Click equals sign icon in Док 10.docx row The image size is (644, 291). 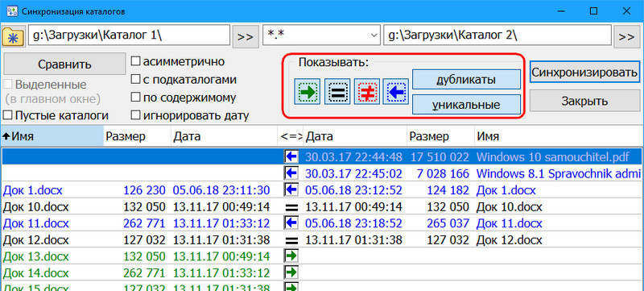(x=291, y=206)
